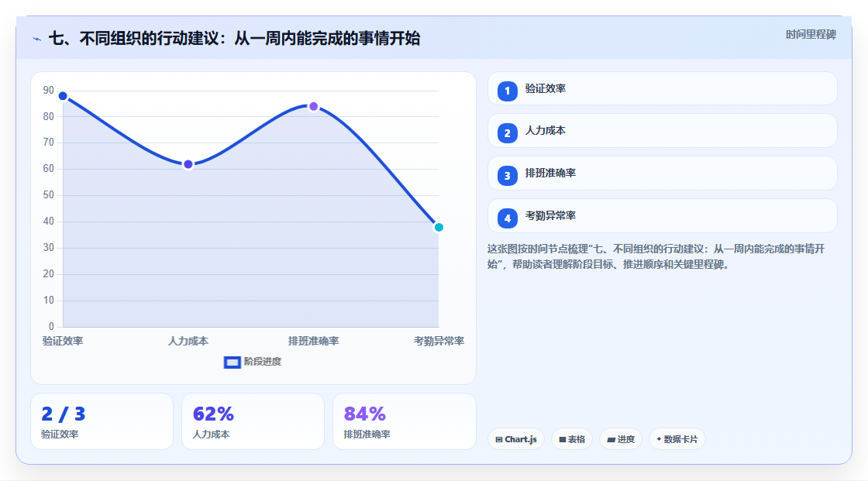The height and width of the screenshot is (481, 868).
Task: Click the 阶段进度 legend text
Action: coord(263,362)
